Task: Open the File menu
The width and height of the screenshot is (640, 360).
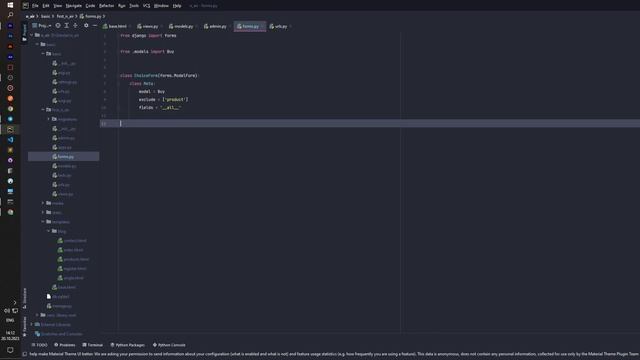Action: tap(35, 6)
